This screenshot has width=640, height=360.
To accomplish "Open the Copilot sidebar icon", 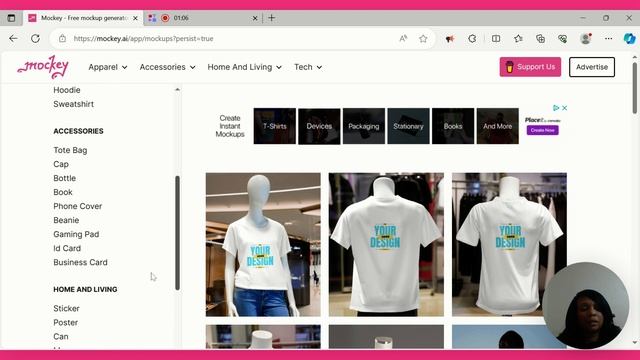I will pyautogui.click(x=629, y=38).
